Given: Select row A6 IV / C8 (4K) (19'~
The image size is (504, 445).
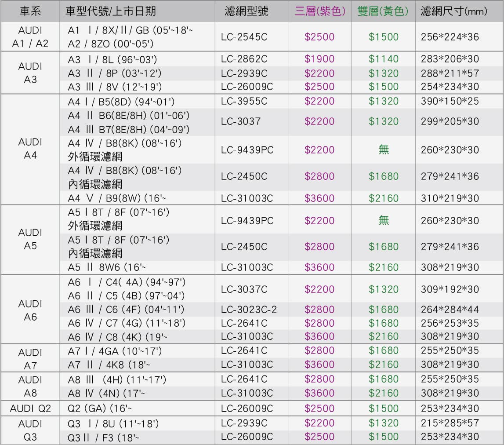Looking at the screenshot, I should pyautogui.click(x=118, y=337).
